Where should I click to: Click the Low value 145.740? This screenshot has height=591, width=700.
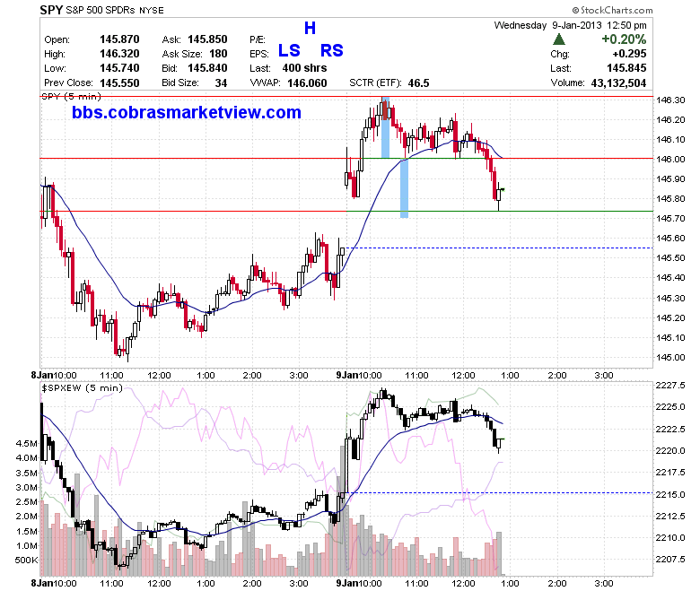coord(119,68)
